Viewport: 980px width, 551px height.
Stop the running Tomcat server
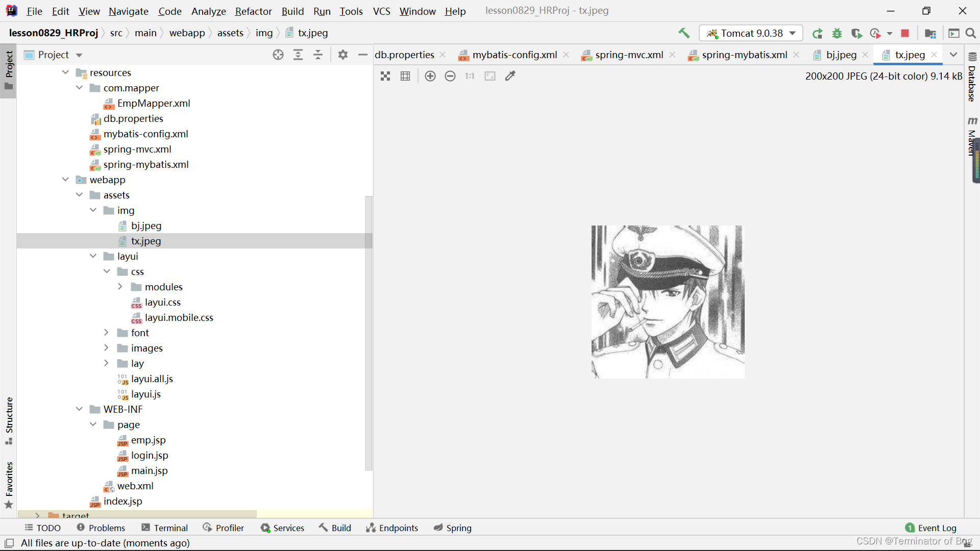(905, 33)
